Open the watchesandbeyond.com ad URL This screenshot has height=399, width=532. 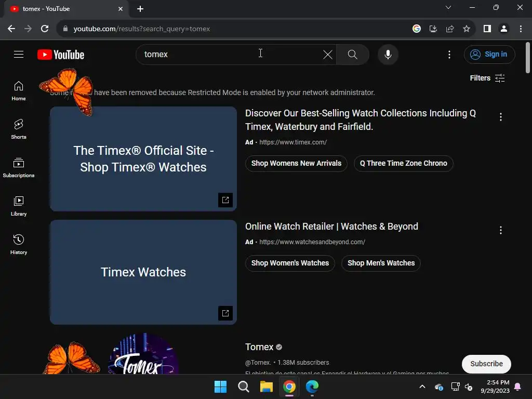(312, 242)
